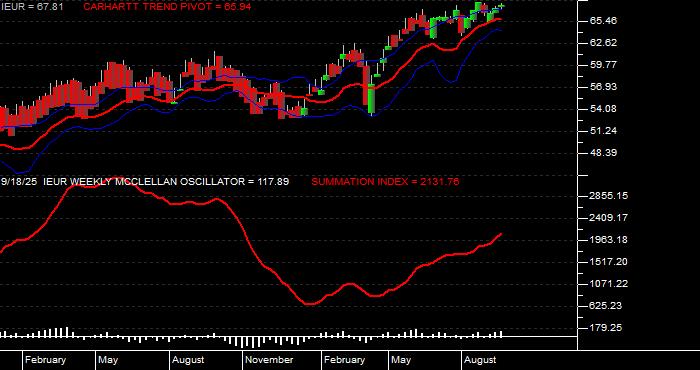
Task: Click the 2855.15 summation axis value
Action: 608,196
